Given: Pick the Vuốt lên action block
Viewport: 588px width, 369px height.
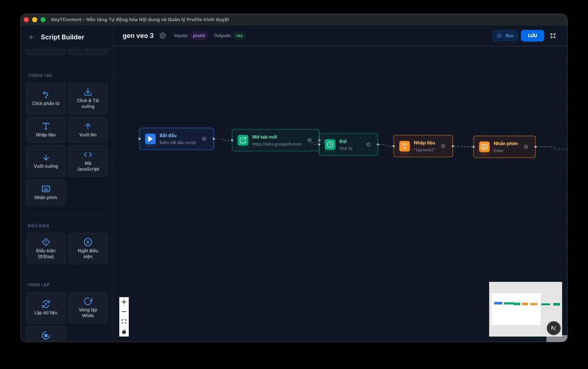Looking at the screenshot, I should tap(88, 130).
